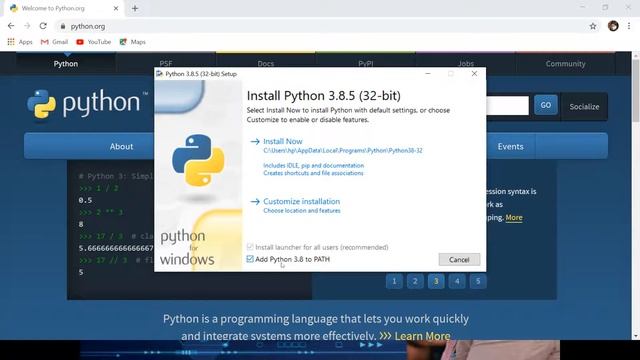Click the Socialize button
Viewport: 640px width, 360px height.
pos(584,107)
